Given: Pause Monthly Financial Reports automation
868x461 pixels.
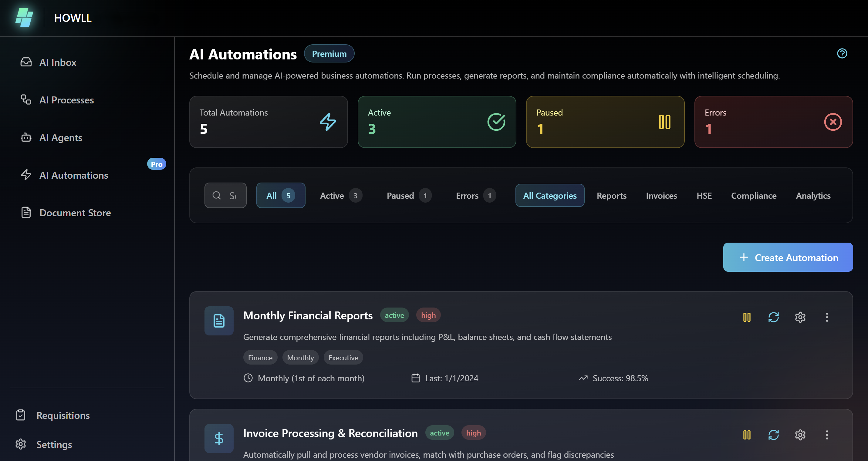Looking at the screenshot, I should pos(747,317).
